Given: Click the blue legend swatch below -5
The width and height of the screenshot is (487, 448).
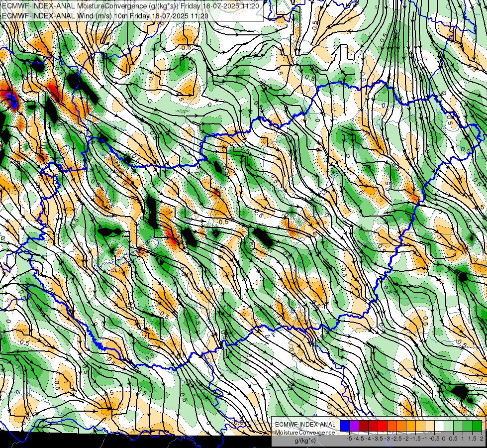Looking at the screenshot, I should 345,426.
